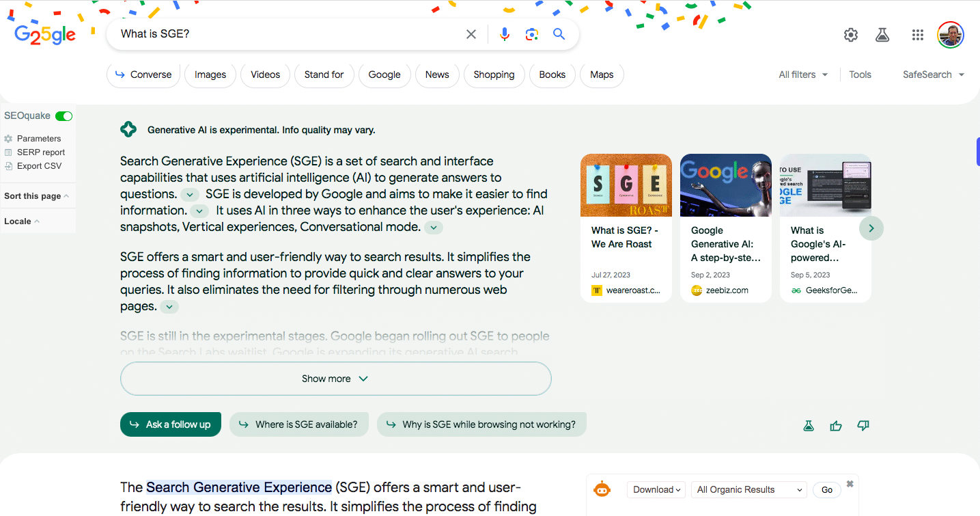Select the Converse filter chip
The image size is (980, 516).
(143, 74)
